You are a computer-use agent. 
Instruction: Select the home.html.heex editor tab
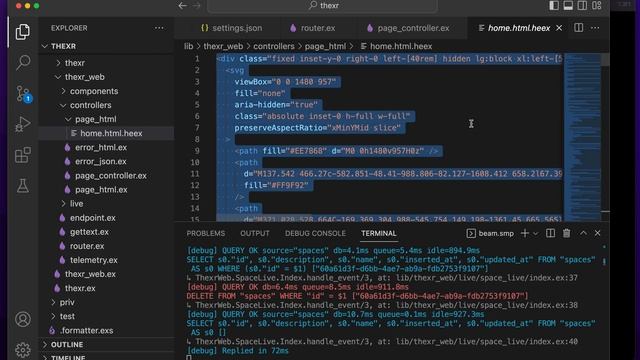click(519, 28)
